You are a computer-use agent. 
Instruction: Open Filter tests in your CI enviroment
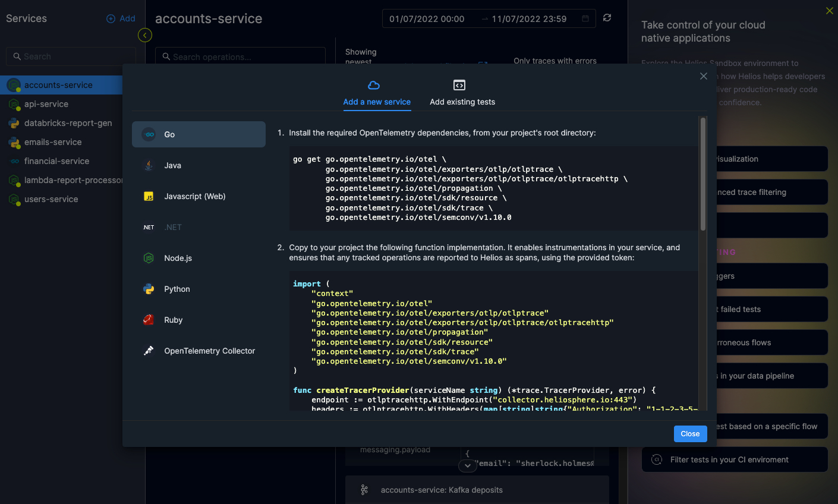click(735, 459)
